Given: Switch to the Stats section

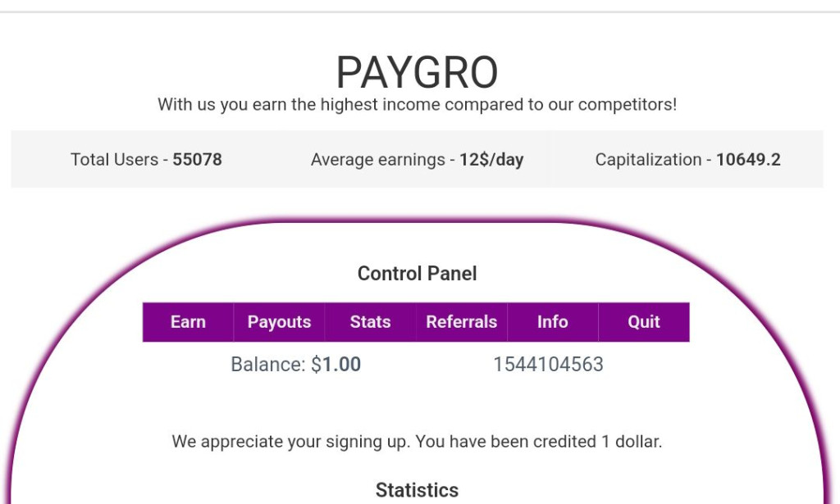Looking at the screenshot, I should (369, 322).
